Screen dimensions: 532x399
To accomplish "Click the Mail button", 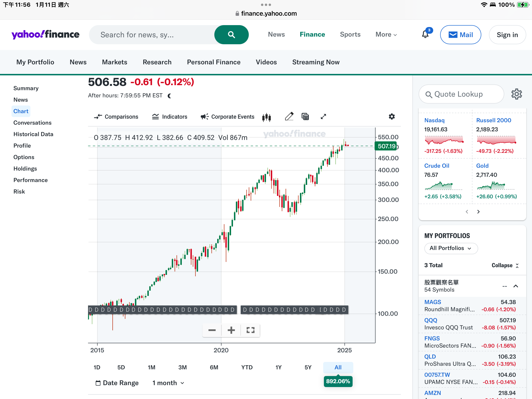I will (x=460, y=35).
